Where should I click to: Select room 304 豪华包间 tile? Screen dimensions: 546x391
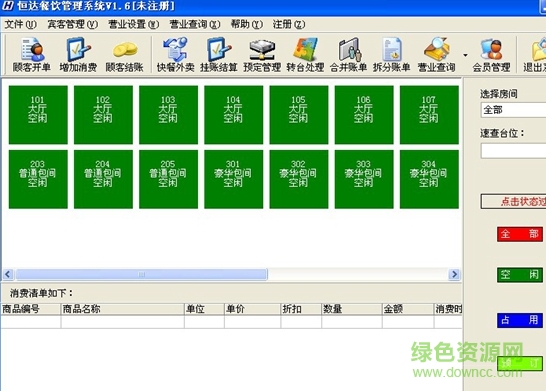pos(429,179)
